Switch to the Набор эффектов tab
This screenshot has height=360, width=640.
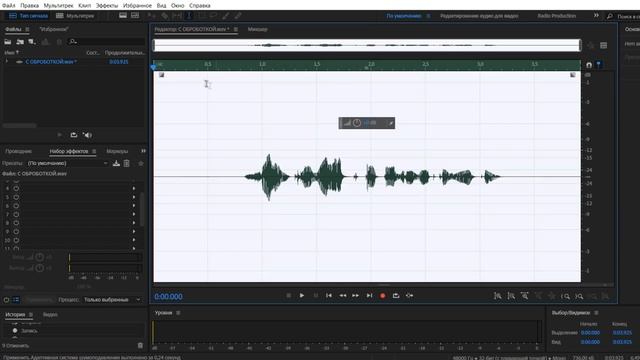click(x=69, y=151)
